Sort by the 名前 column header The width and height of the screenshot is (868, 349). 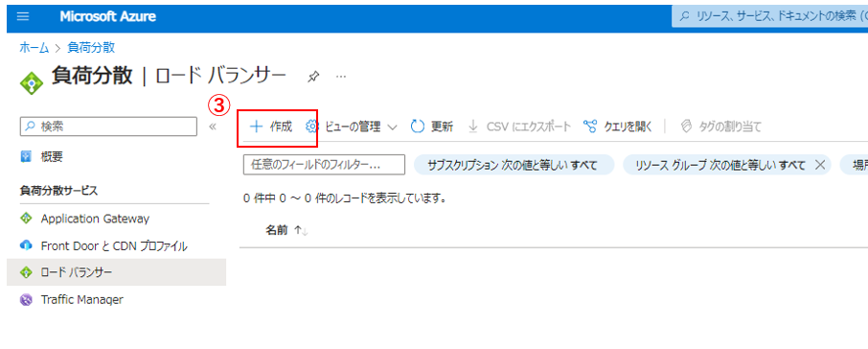pyautogui.click(x=276, y=230)
